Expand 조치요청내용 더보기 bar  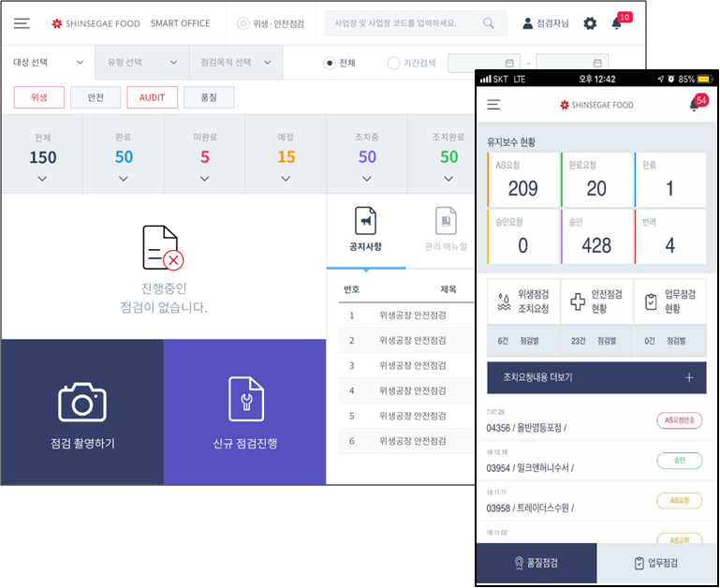tap(596, 377)
